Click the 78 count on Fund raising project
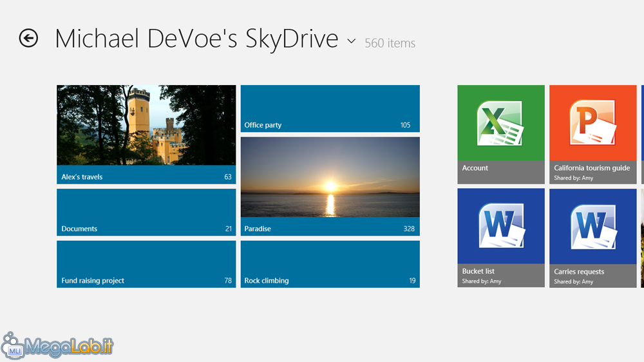Screen dimensions: 644x362 [x=228, y=281]
